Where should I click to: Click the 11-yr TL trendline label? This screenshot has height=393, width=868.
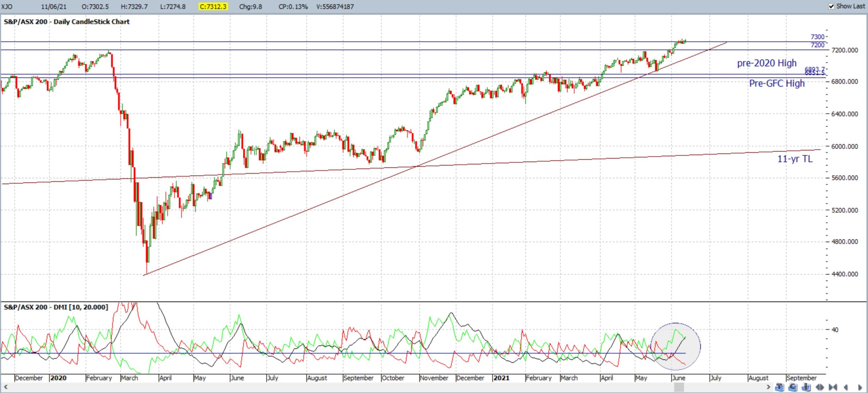[x=795, y=159]
